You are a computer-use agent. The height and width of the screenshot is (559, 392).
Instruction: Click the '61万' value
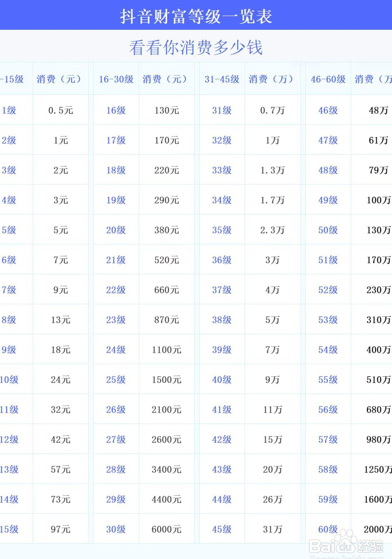coord(379,140)
